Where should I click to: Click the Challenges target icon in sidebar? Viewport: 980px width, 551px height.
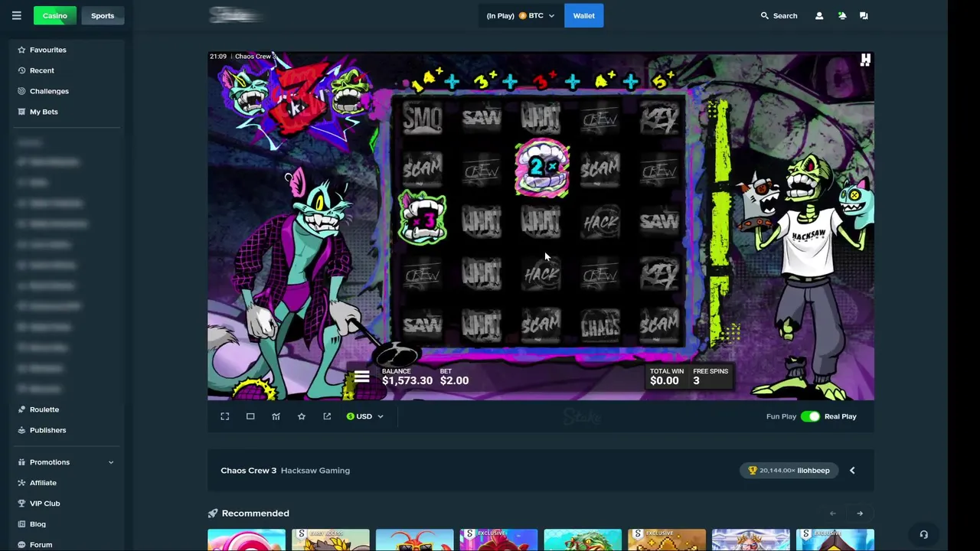(x=21, y=91)
